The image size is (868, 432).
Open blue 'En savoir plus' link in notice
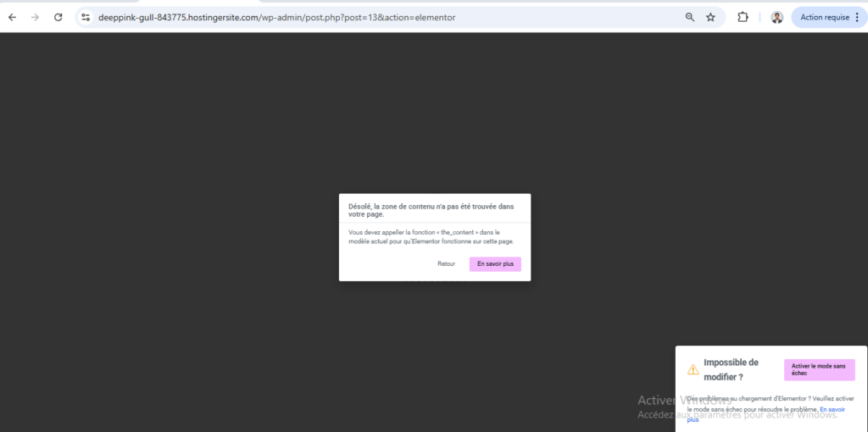pyautogui.click(x=832, y=409)
